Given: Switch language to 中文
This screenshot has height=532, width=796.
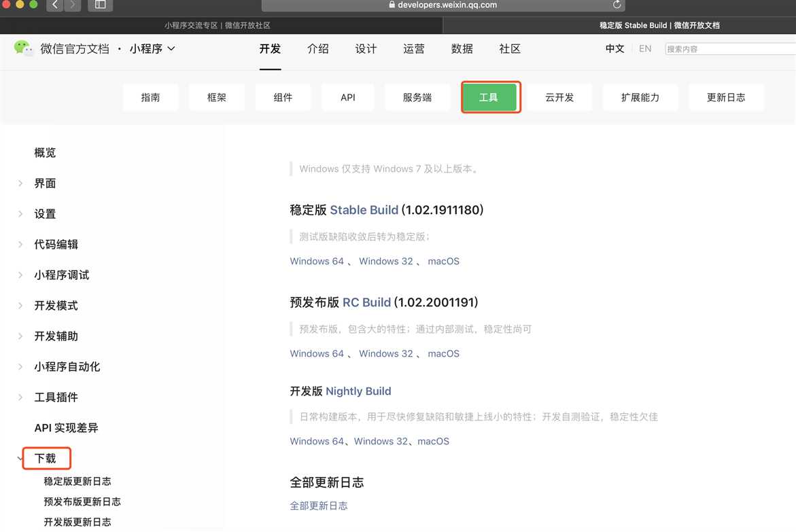Looking at the screenshot, I should (x=615, y=49).
